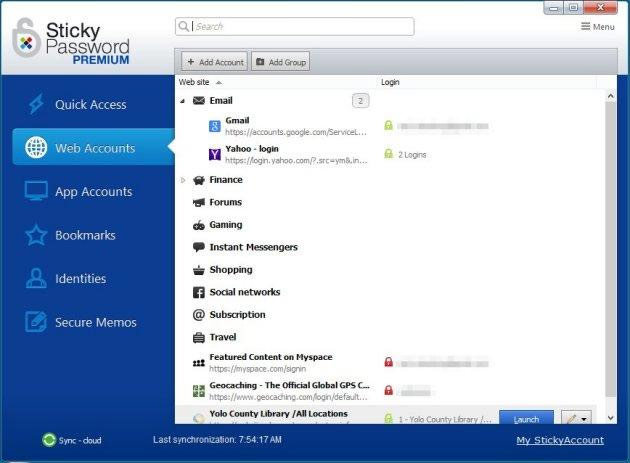Screen dimensions: 630x463
Task: Click the Email envelope group icon
Action: [199, 100]
